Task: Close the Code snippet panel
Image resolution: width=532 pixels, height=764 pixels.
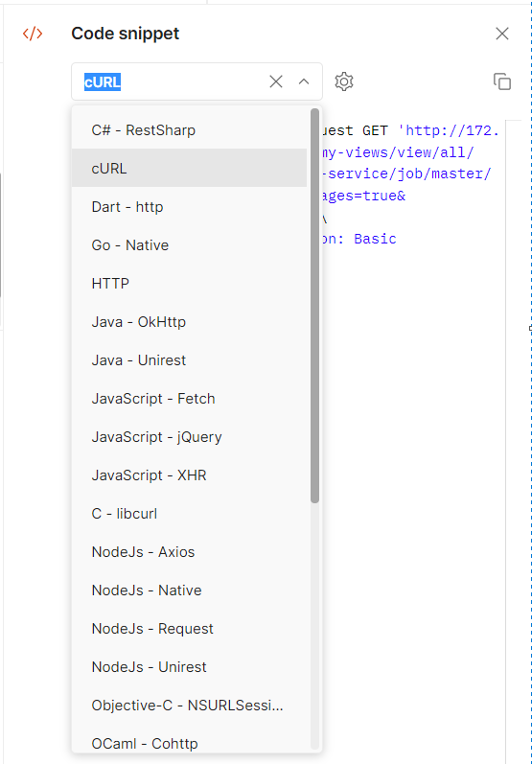Action: click(x=501, y=34)
